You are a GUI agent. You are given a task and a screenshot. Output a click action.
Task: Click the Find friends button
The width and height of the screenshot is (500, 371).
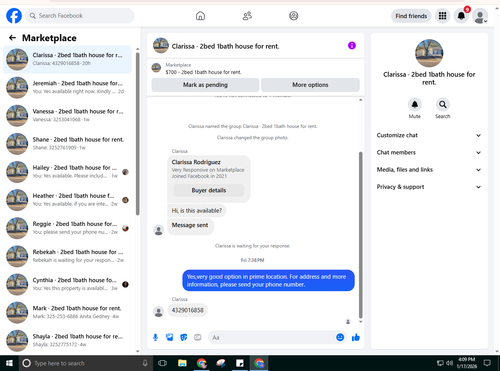(x=411, y=16)
